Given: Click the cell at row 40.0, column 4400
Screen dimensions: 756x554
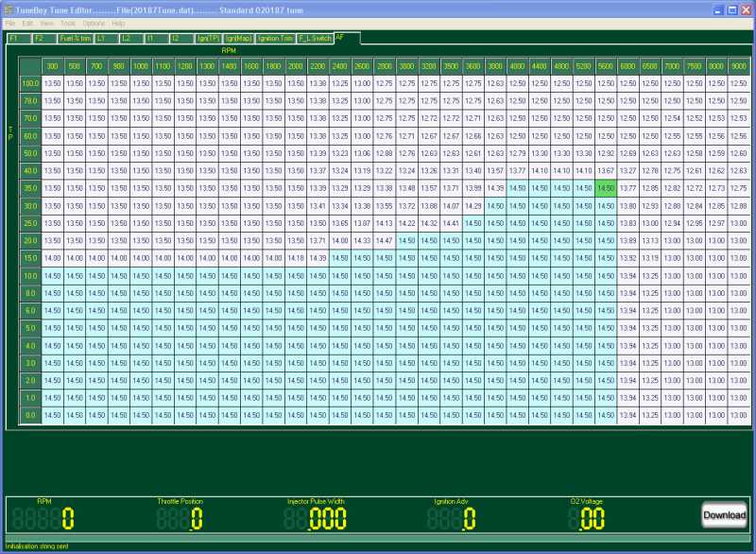Looking at the screenshot, I should (x=539, y=171).
